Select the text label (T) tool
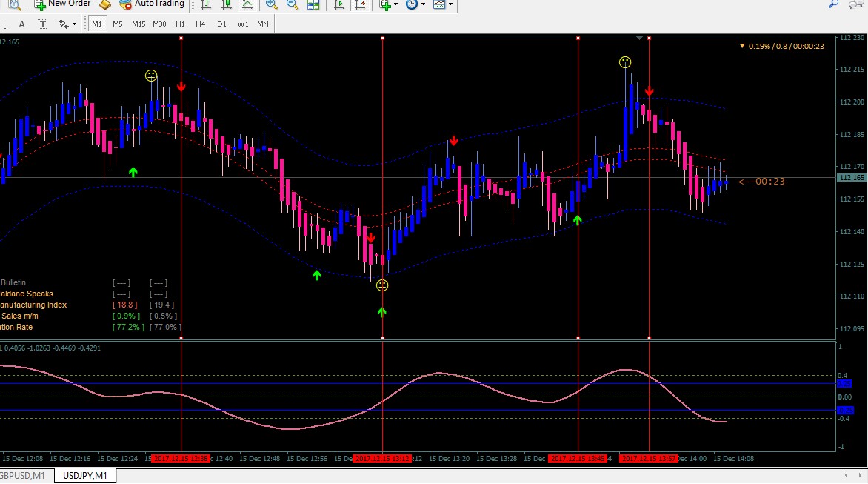The image size is (868, 484). pyautogui.click(x=42, y=24)
